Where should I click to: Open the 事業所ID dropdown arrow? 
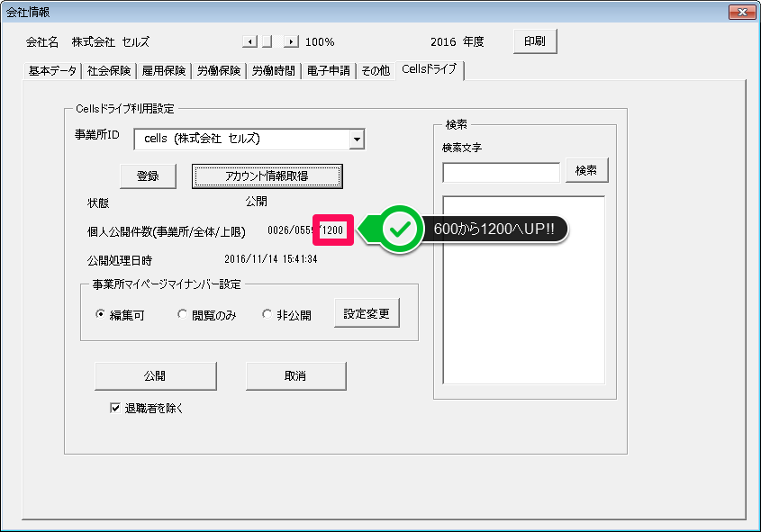(357, 140)
